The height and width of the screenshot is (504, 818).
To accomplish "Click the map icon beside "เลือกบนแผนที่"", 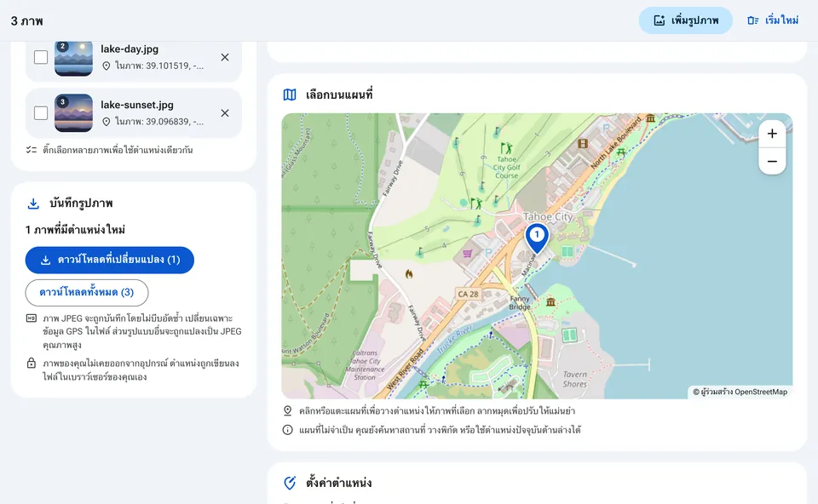I will point(290,94).
